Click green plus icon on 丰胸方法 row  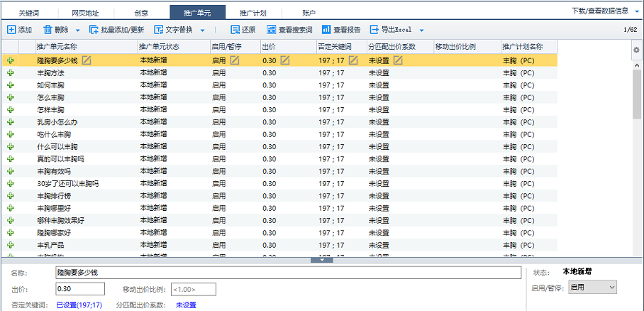[11, 73]
